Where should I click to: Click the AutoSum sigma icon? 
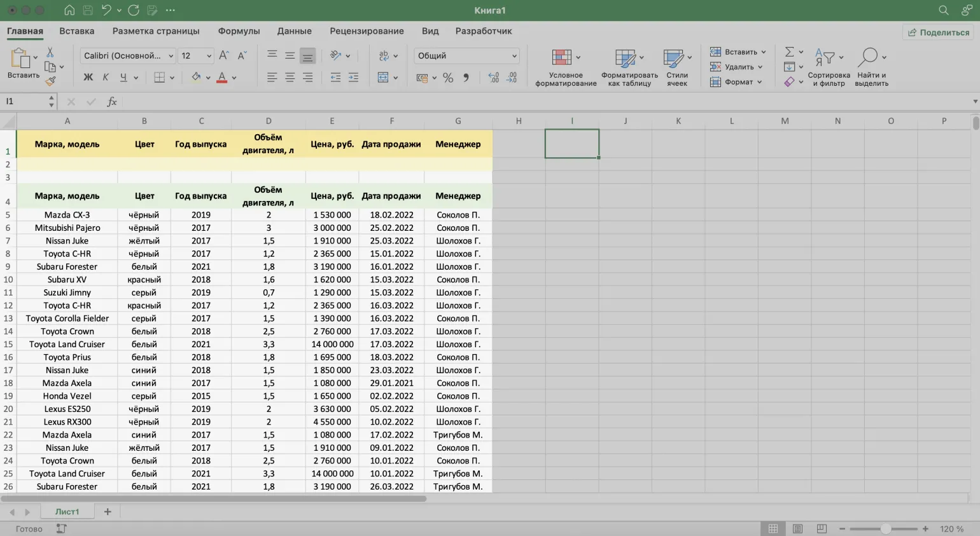point(789,52)
